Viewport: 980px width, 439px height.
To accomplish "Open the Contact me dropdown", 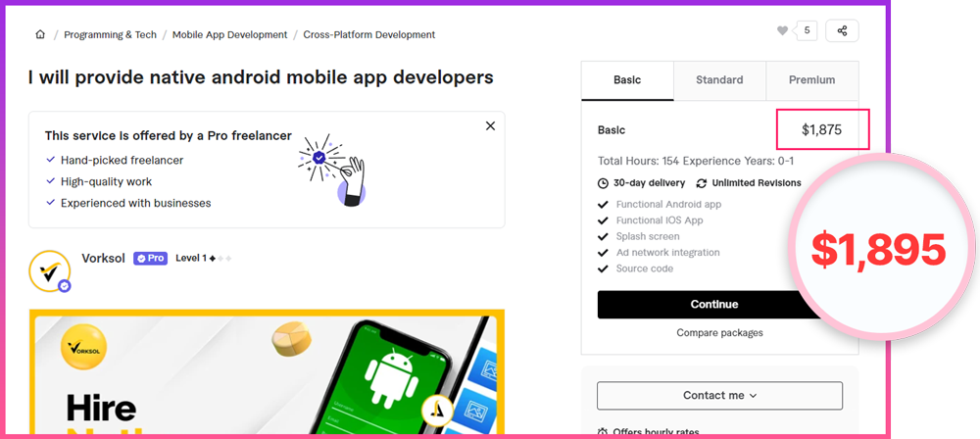I will click(x=719, y=396).
